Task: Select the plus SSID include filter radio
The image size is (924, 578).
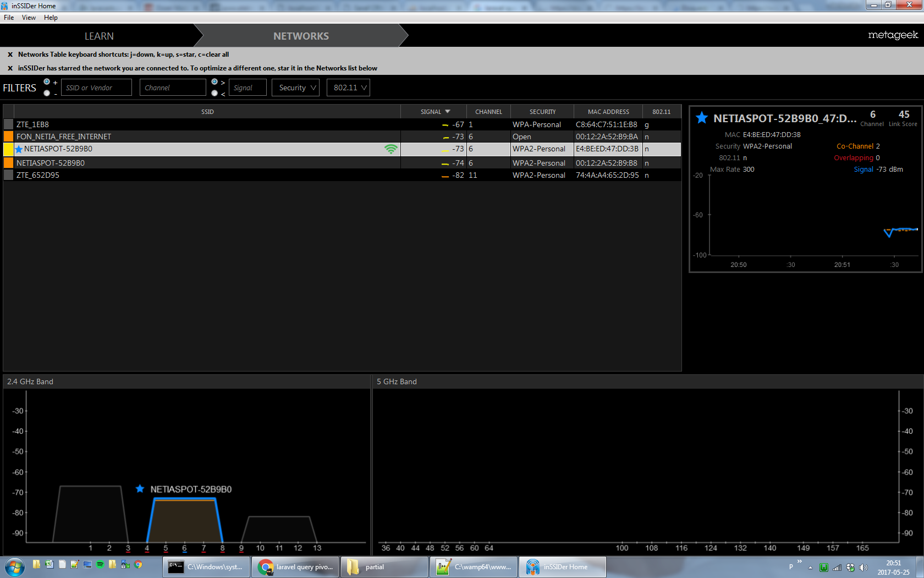Action: [x=47, y=82]
